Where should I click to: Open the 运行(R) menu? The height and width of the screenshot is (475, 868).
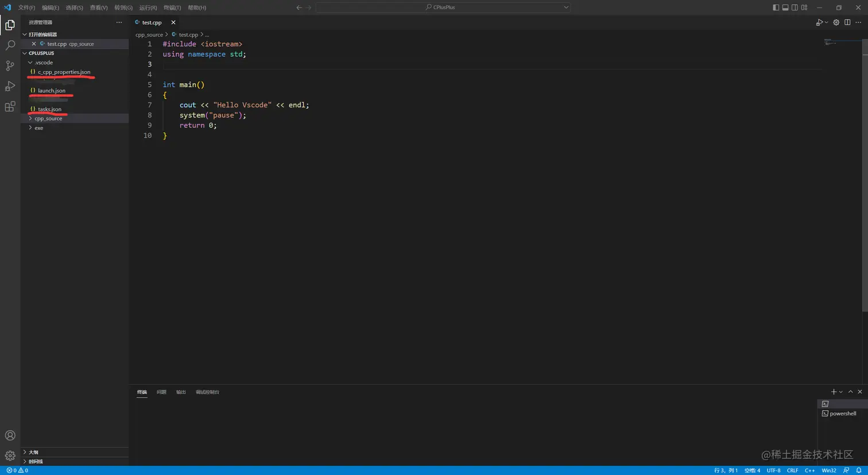[x=148, y=7]
